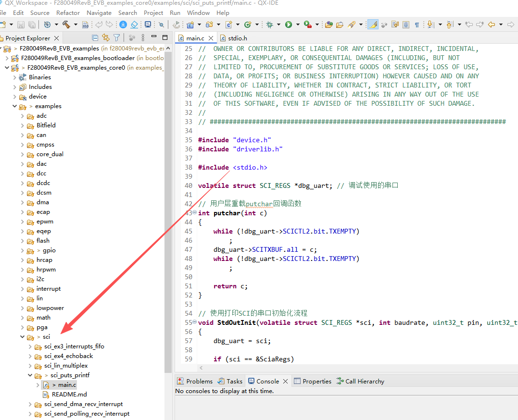The height and width of the screenshot is (420, 518).
Task: Open the Call Hierarchy tab
Action: point(360,382)
